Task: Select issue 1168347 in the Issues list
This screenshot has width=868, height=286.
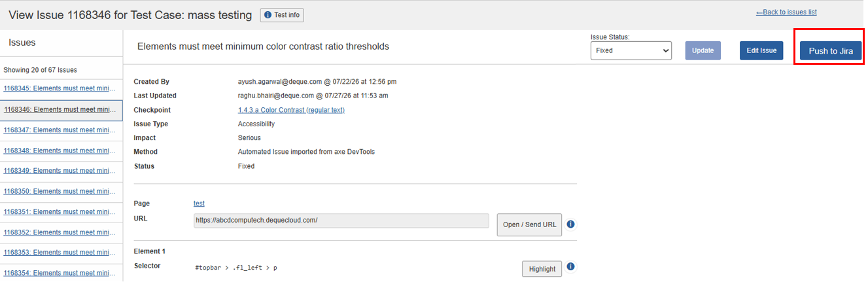Action: point(60,130)
